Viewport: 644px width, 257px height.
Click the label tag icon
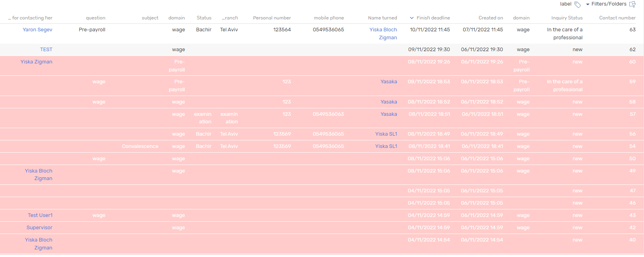coord(578,4)
